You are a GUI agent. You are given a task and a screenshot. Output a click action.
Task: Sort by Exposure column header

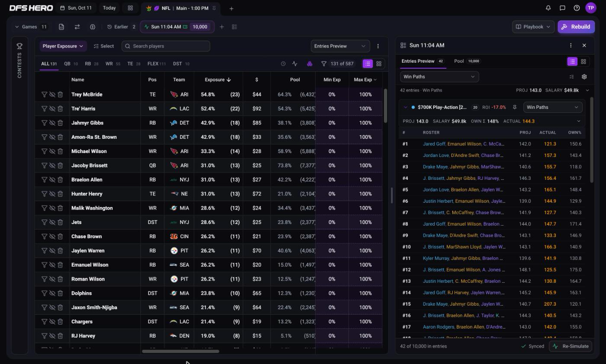pyautogui.click(x=218, y=80)
